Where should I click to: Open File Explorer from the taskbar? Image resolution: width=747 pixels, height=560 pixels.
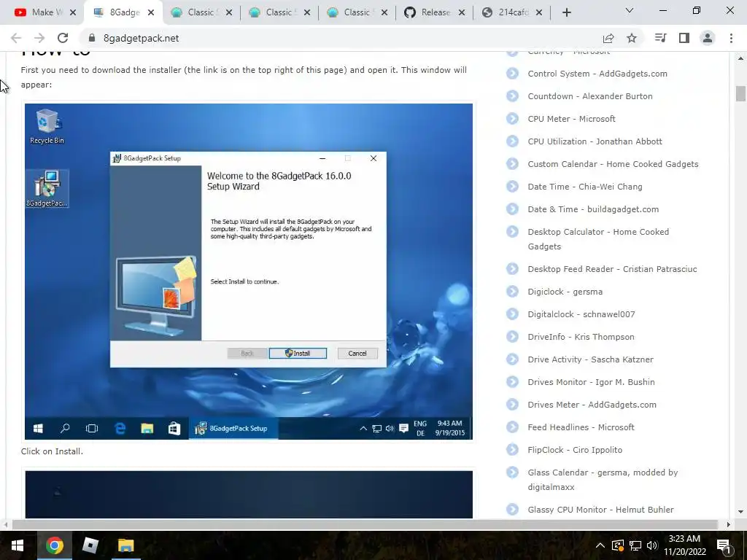(125, 545)
